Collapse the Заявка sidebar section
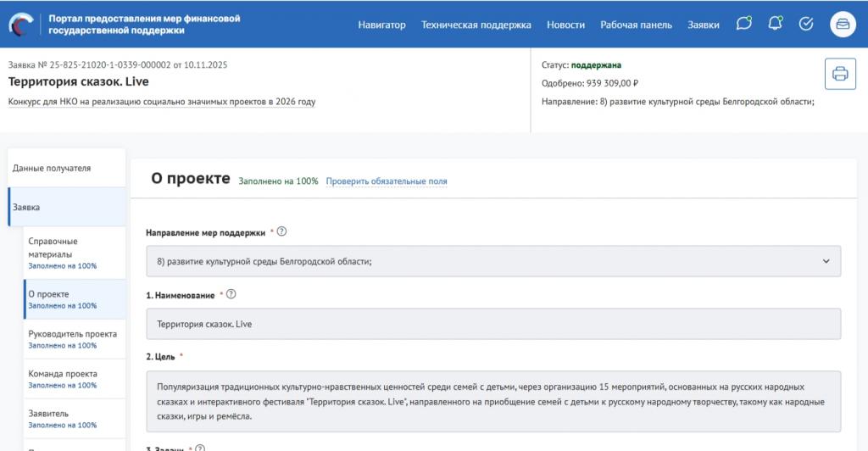Viewport: 868px width, 451px height. [x=66, y=207]
